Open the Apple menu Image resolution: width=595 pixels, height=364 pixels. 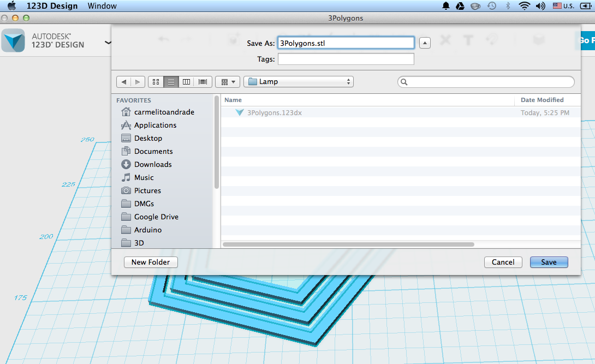(12, 5)
